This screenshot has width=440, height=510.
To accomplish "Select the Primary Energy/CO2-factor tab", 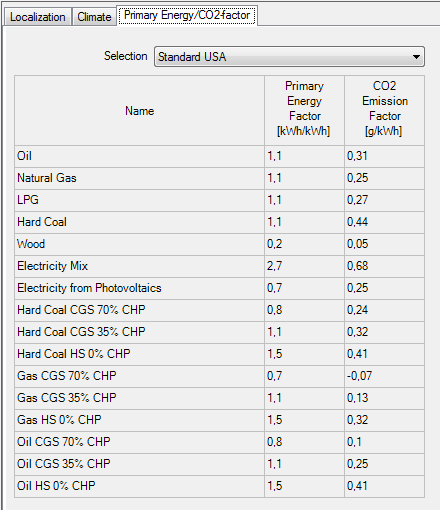I will 187,15.
